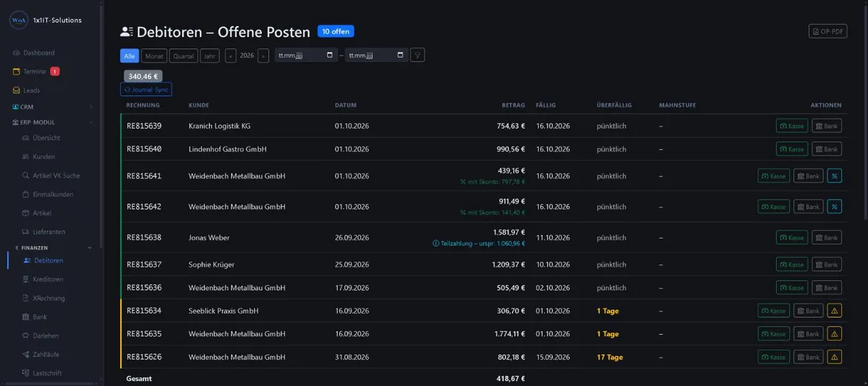
Task: Apply Skonto percent for RE815641
Action: point(834,176)
